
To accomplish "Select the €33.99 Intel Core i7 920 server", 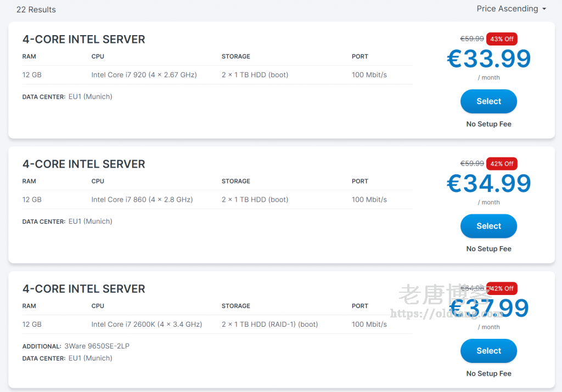I will [488, 101].
